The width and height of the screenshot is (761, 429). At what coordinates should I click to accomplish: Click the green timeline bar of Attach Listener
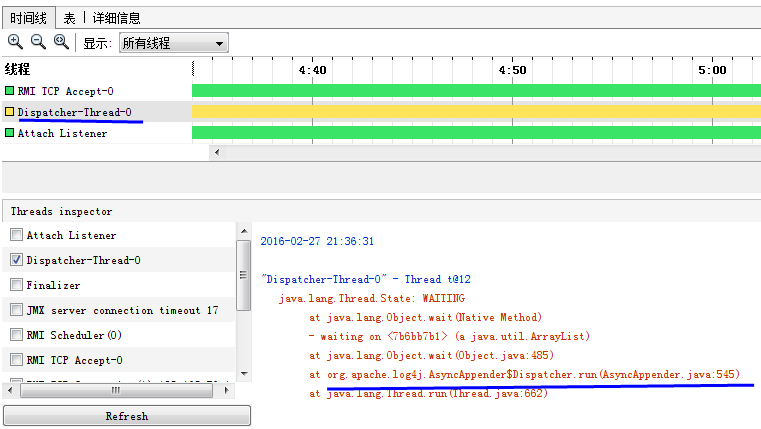click(x=477, y=133)
